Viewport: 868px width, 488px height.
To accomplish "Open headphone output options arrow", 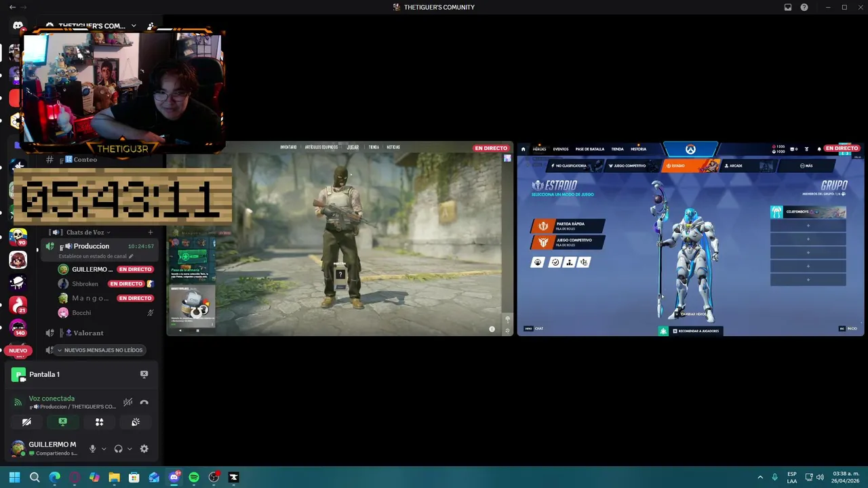I will (130, 449).
